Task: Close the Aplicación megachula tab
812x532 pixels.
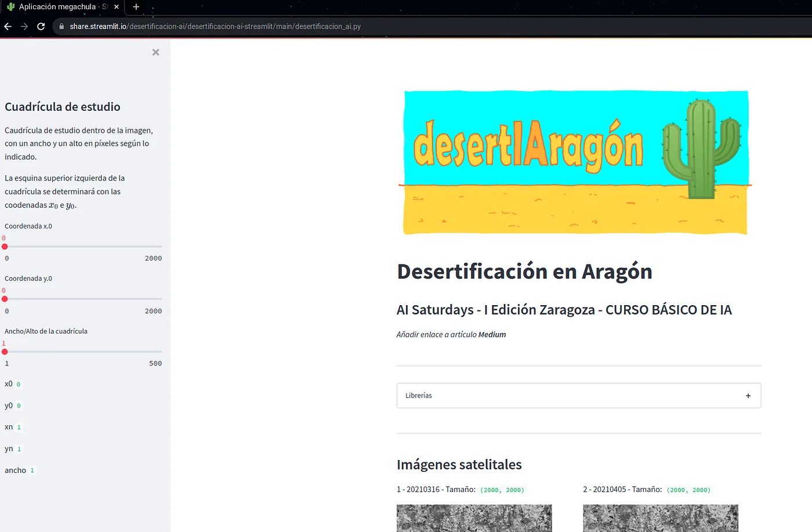Action: click(x=117, y=7)
